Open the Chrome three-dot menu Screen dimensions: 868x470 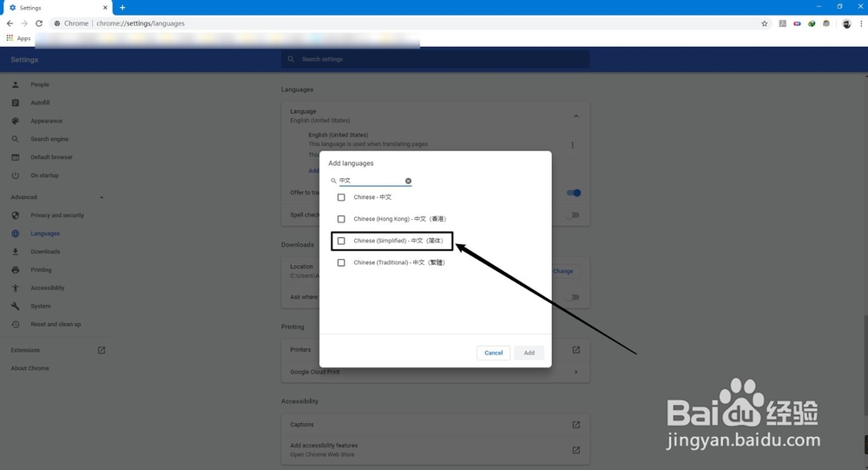tap(861, 23)
